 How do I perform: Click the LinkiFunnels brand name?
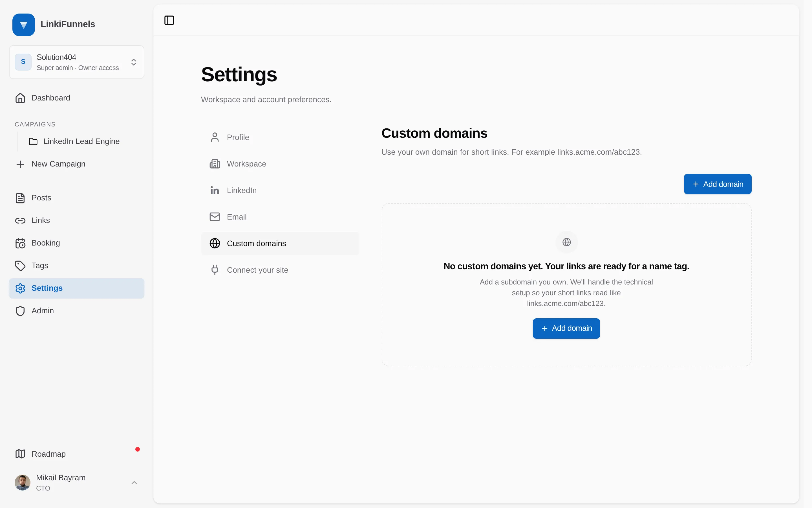pos(68,24)
